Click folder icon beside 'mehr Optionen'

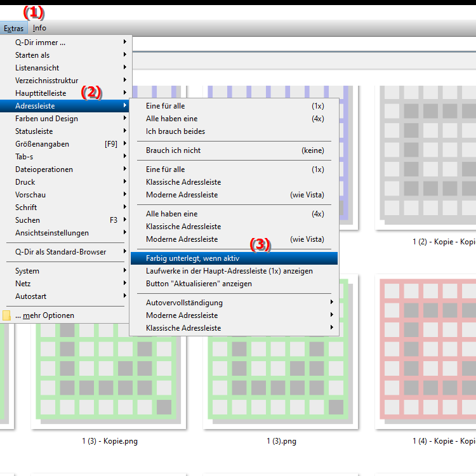6,315
